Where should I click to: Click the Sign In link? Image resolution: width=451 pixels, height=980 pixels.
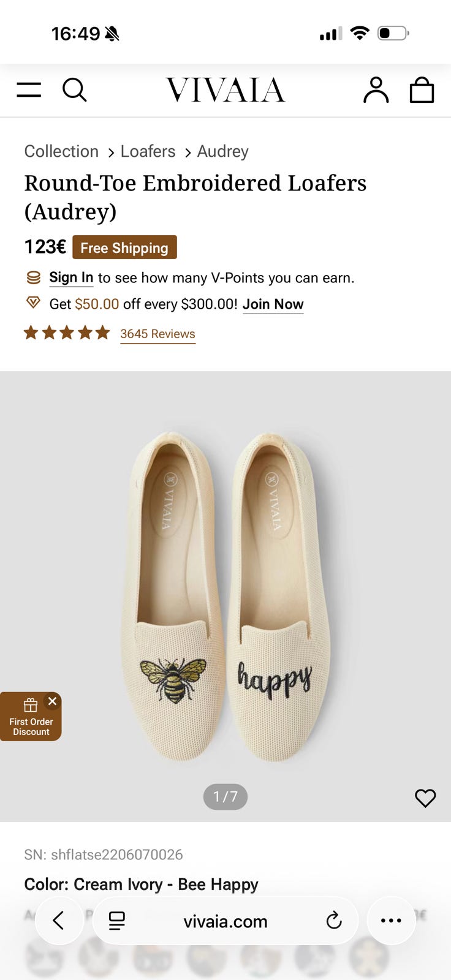71,277
